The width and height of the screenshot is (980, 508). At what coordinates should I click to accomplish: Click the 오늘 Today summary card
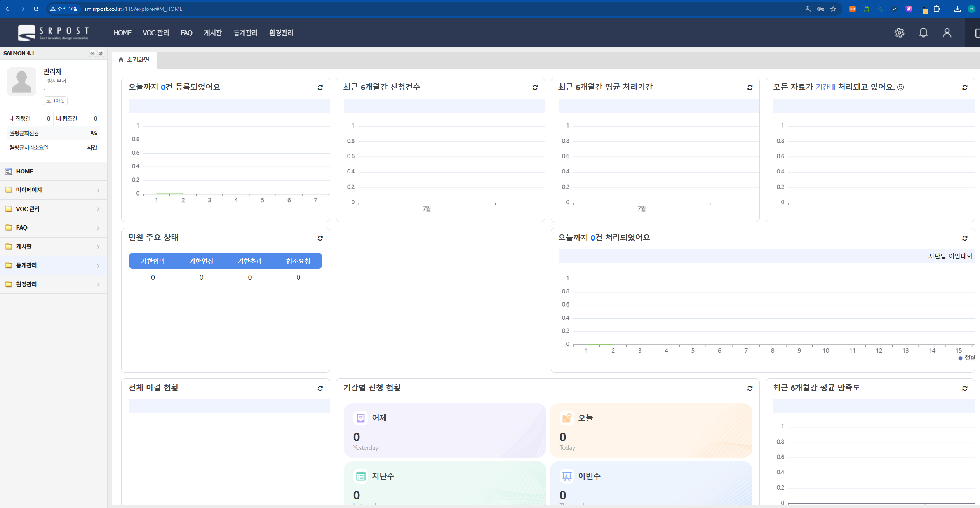tap(651, 430)
